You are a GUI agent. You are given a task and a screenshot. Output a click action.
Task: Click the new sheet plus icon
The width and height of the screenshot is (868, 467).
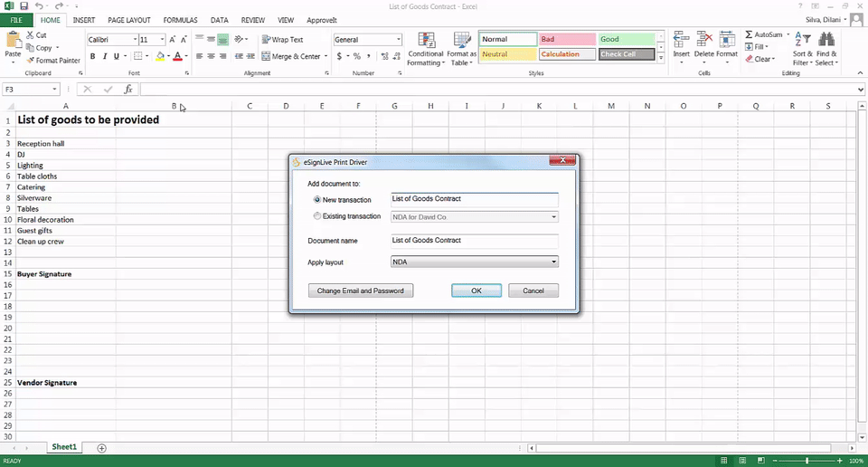coord(101,448)
